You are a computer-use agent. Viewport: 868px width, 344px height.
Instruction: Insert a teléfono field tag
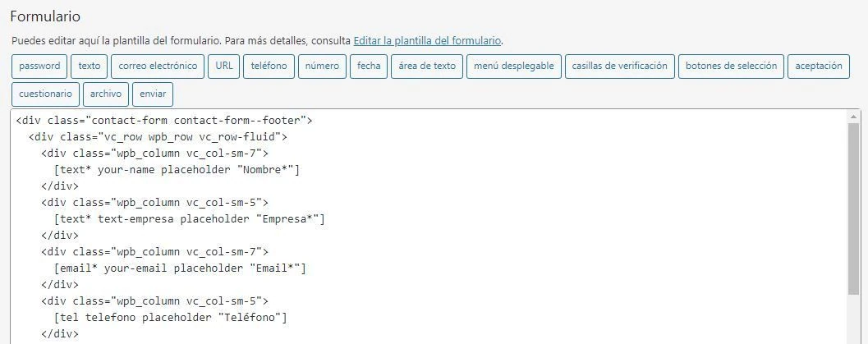pos(269,67)
